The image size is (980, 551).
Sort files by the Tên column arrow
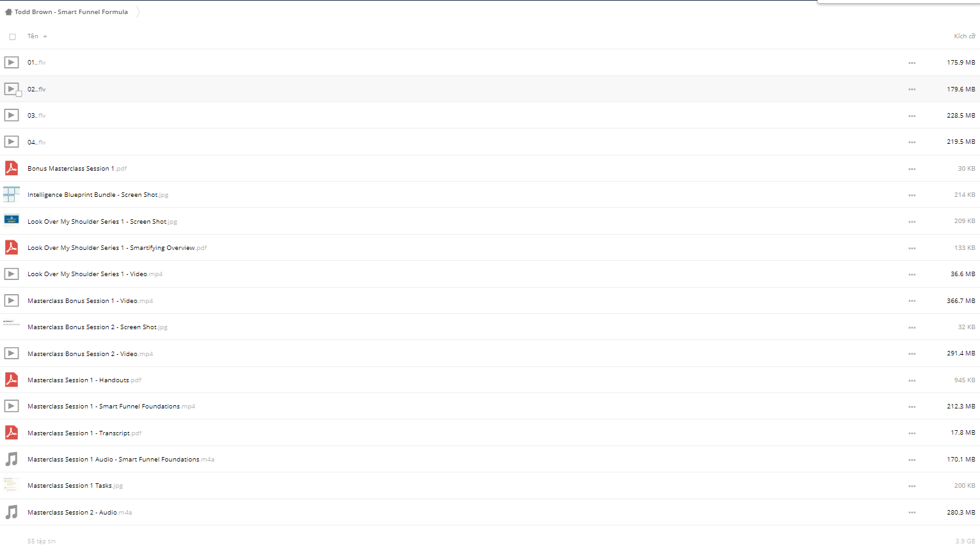click(45, 36)
